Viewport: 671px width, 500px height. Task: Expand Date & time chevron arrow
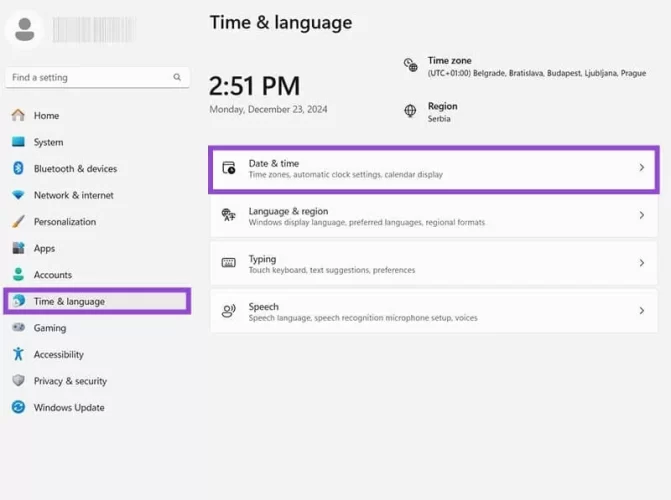pyautogui.click(x=642, y=168)
